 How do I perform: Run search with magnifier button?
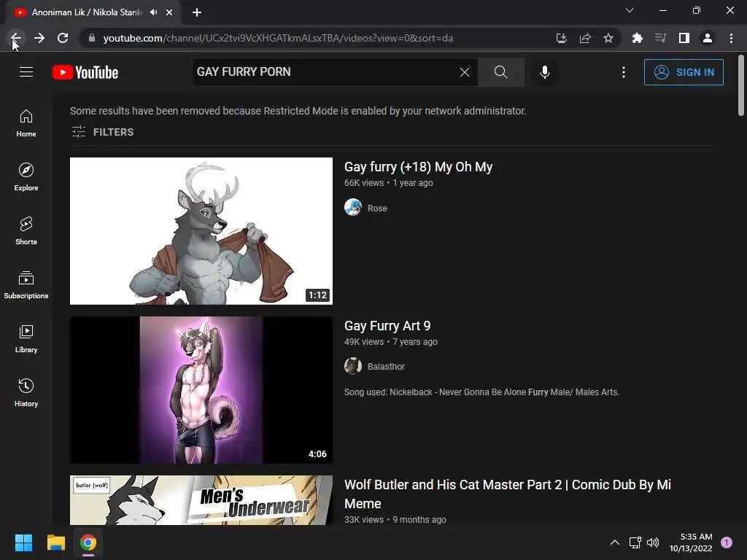click(500, 72)
